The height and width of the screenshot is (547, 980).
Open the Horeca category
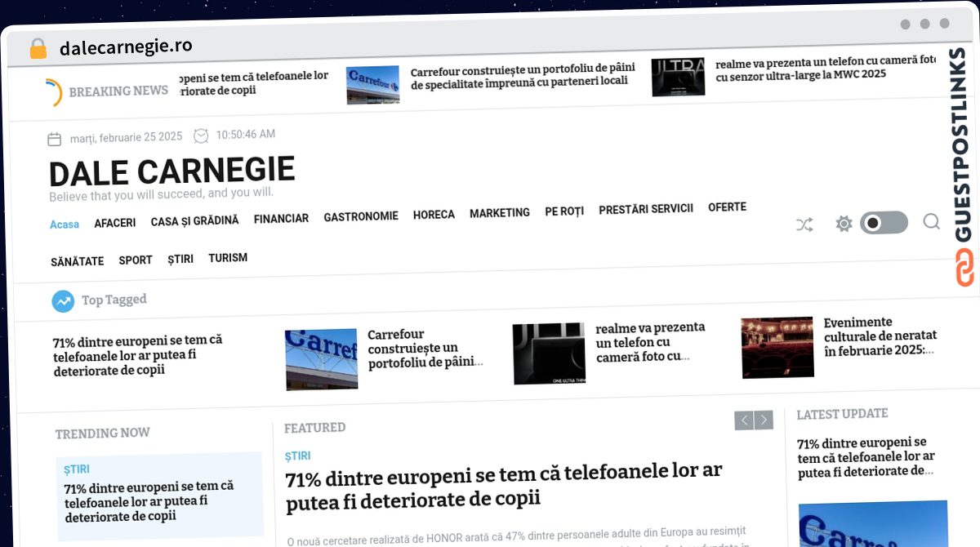434,215
